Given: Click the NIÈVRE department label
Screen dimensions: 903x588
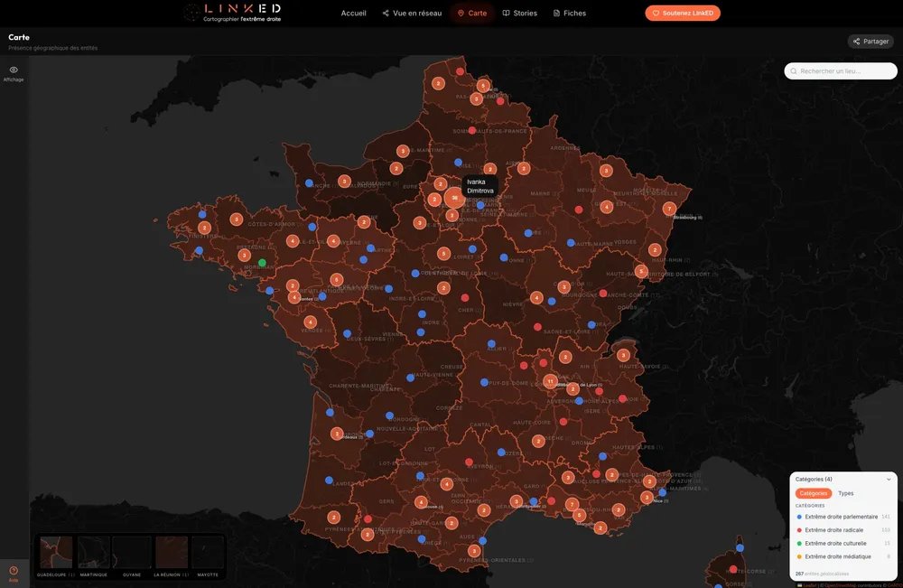Looking at the screenshot, I should [x=513, y=304].
